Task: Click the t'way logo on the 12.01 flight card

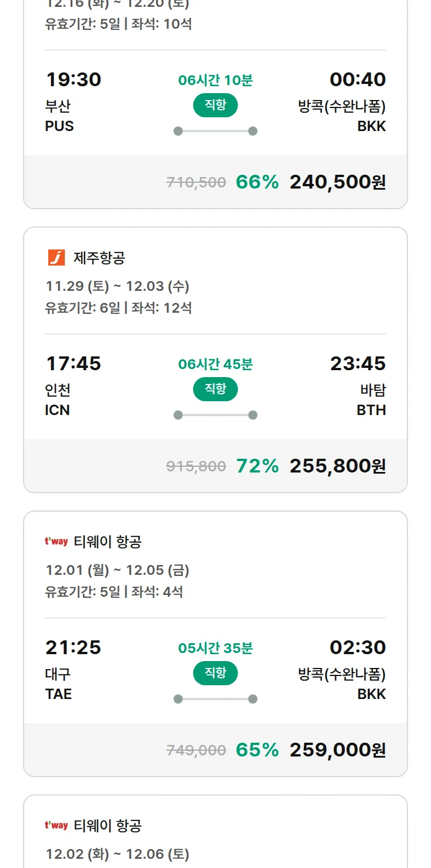Action: click(x=56, y=541)
